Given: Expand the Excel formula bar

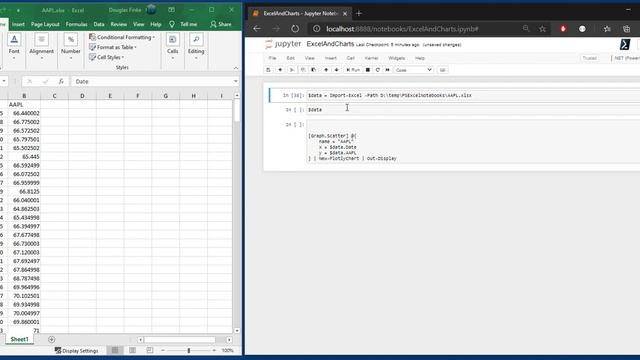Looking at the screenshot, I should click(236, 81).
